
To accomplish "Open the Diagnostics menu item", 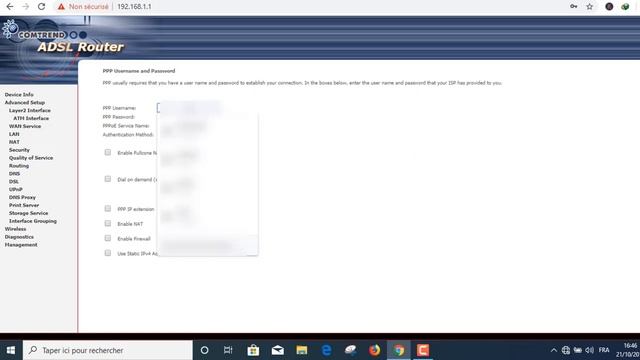I will (19, 237).
